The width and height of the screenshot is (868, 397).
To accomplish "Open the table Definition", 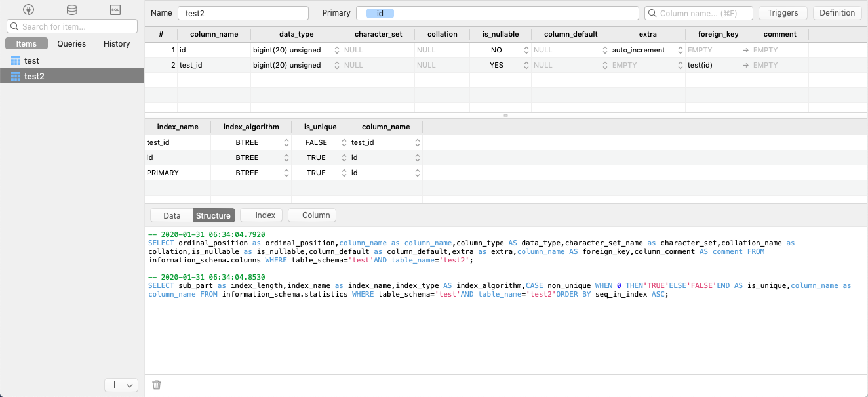I will [x=837, y=12].
